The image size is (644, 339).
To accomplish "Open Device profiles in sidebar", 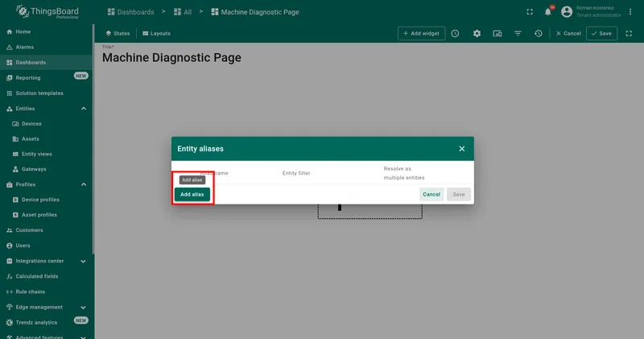I will (x=46, y=200).
